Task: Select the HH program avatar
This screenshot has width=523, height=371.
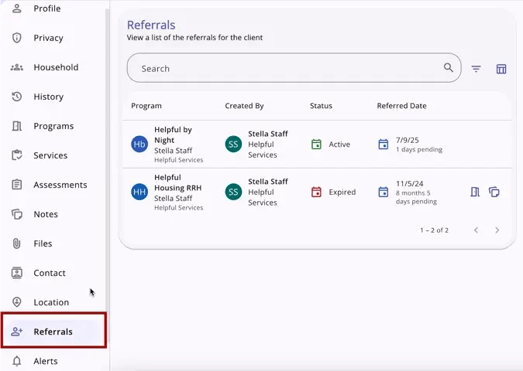Action: [x=139, y=192]
